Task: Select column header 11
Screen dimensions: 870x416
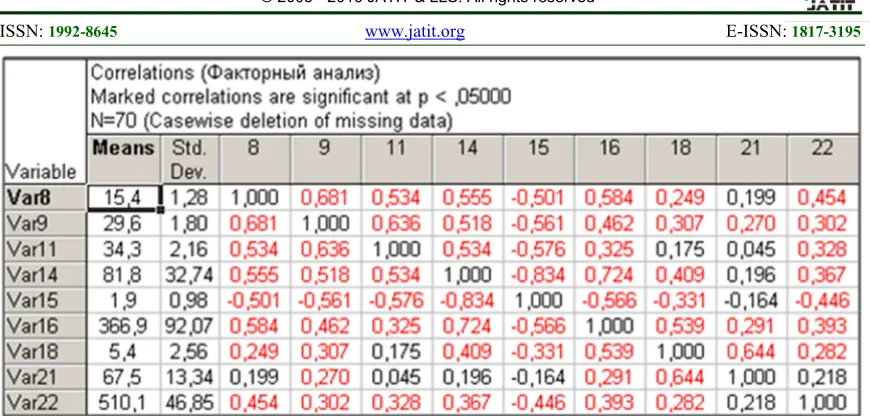Action: tap(397, 159)
